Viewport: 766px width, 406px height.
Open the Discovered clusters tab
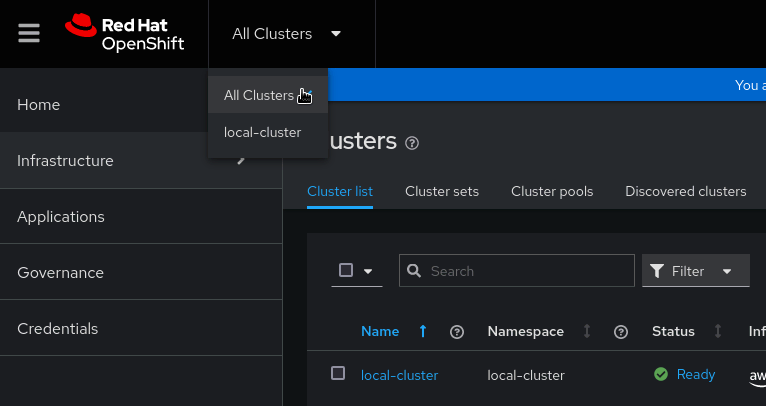pos(685,191)
